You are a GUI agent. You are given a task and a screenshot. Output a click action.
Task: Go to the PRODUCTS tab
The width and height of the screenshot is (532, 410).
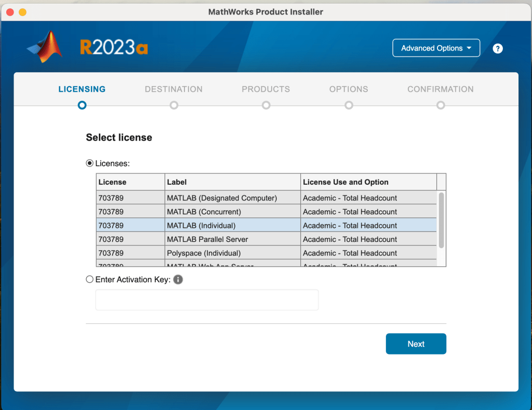[x=265, y=89]
